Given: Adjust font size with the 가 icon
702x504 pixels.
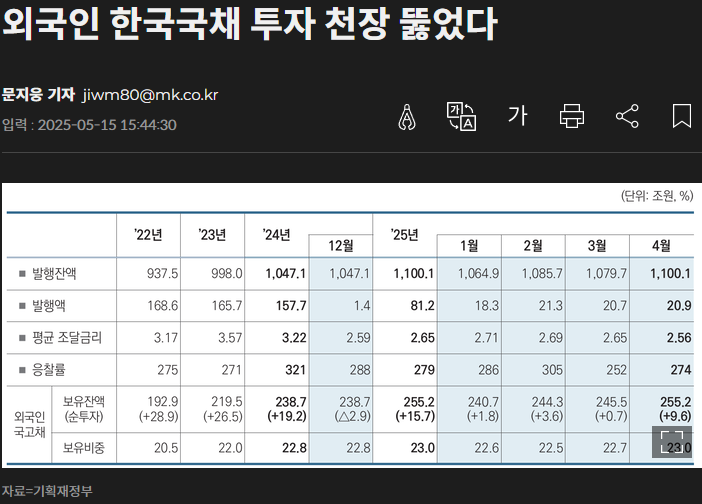Looking at the screenshot, I should (x=517, y=117).
